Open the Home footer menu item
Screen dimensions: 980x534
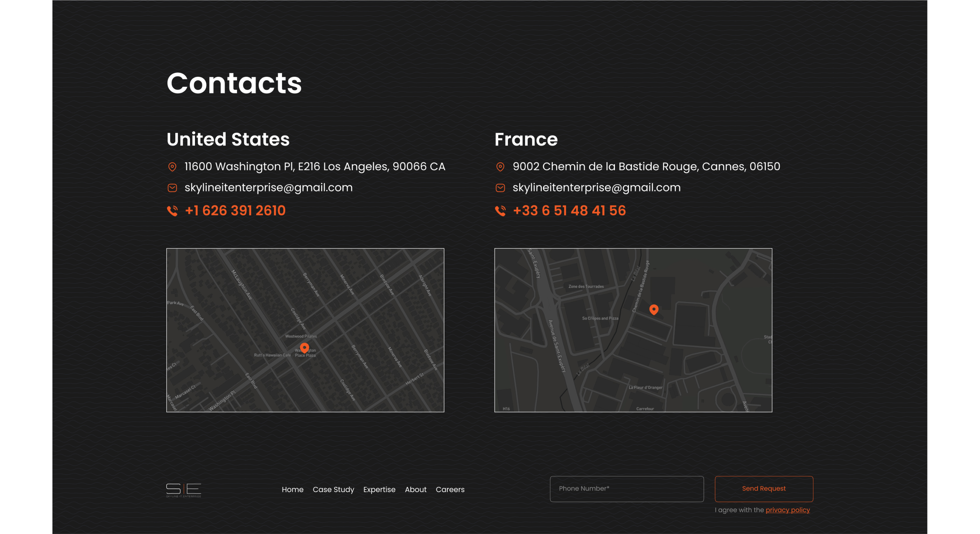click(293, 490)
